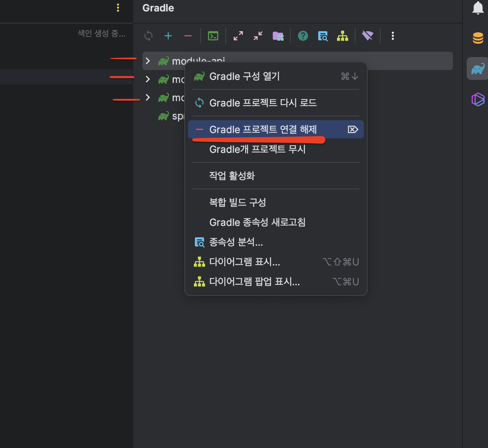The image size is (488, 448).
Task: Click the Gradle elephant tool window icon
Action: pyautogui.click(x=478, y=69)
